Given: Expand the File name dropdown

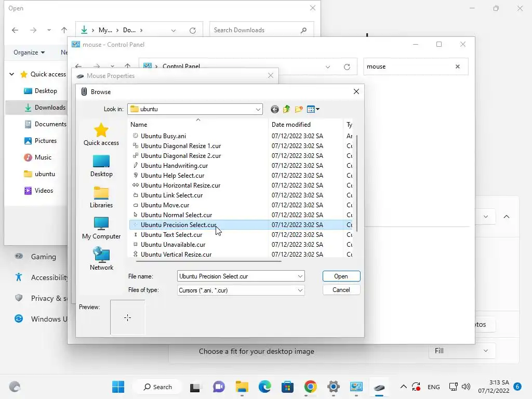Looking at the screenshot, I should coord(300,276).
